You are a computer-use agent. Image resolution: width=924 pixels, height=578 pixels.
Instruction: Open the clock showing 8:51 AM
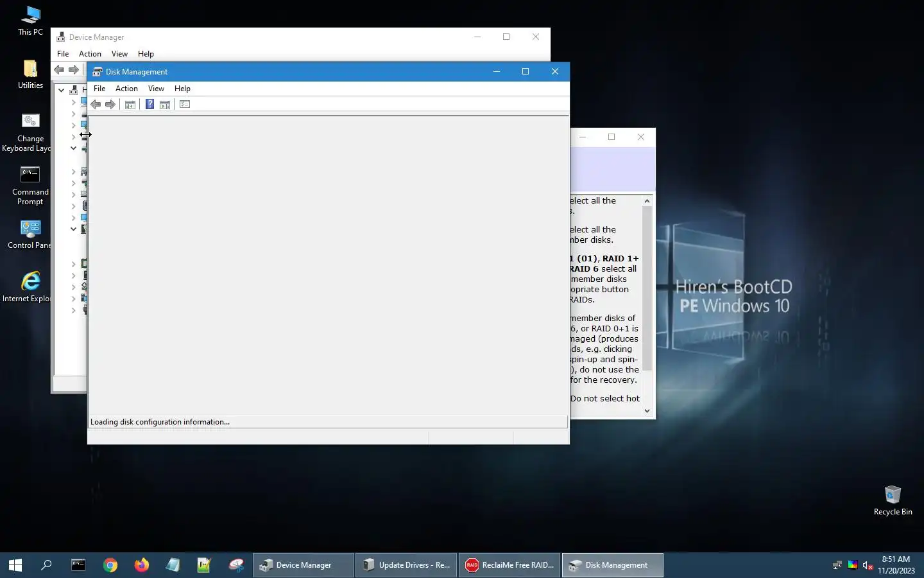(x=896, y=565)
